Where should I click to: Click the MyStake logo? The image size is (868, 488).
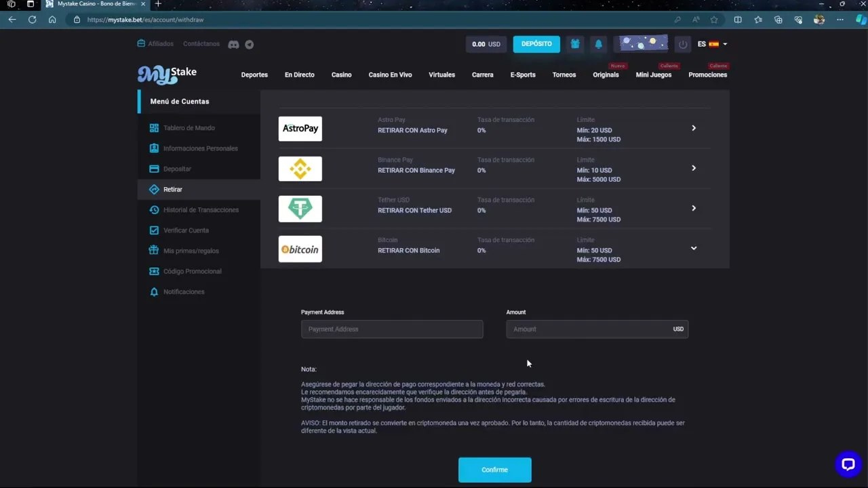click(167, 74)
